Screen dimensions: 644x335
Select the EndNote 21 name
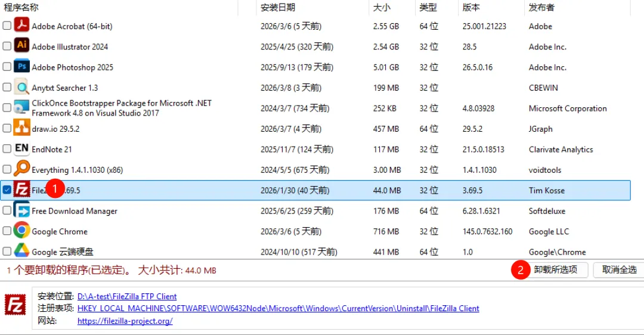click(52, 150)
